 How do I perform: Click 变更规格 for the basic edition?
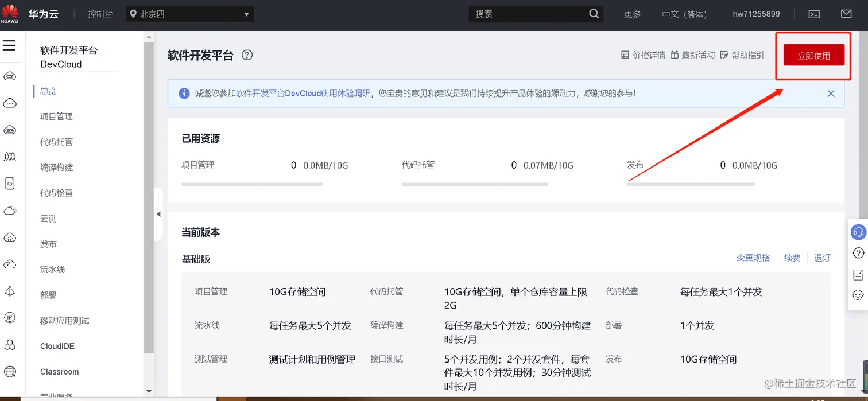click(x=753, y=258)
